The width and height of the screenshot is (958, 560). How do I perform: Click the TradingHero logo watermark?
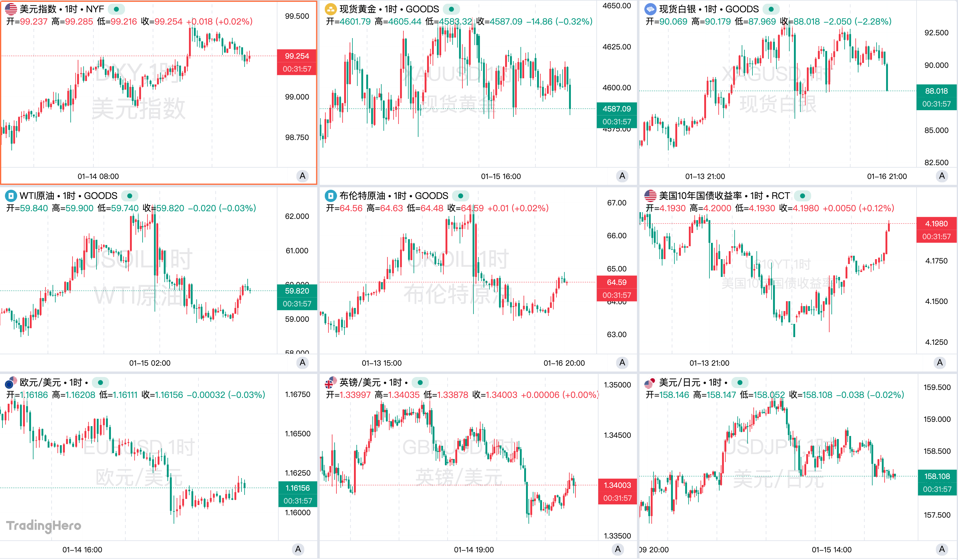[x=44, y=525]
